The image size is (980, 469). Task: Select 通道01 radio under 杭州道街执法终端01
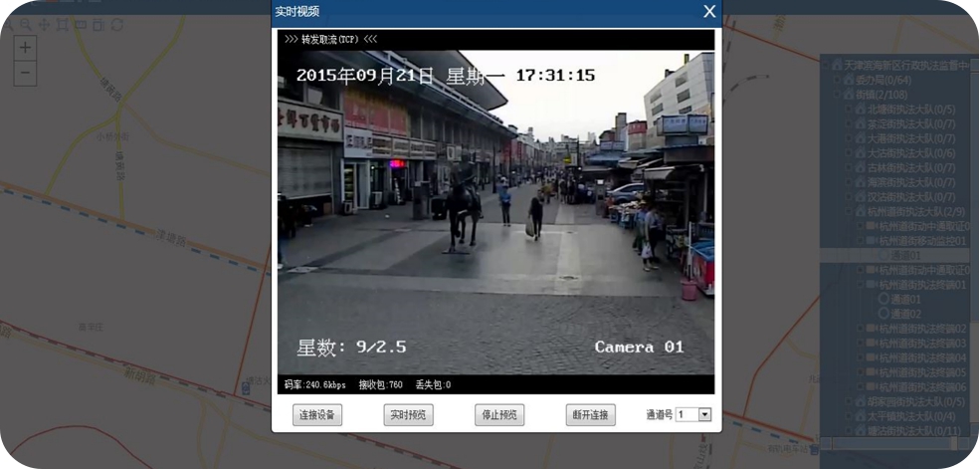[x=882, y=299]
